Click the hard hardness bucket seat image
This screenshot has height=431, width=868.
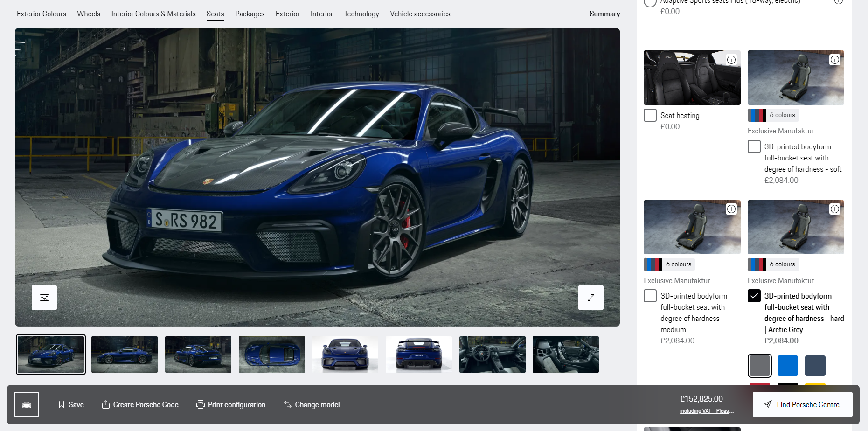(796, 227)
